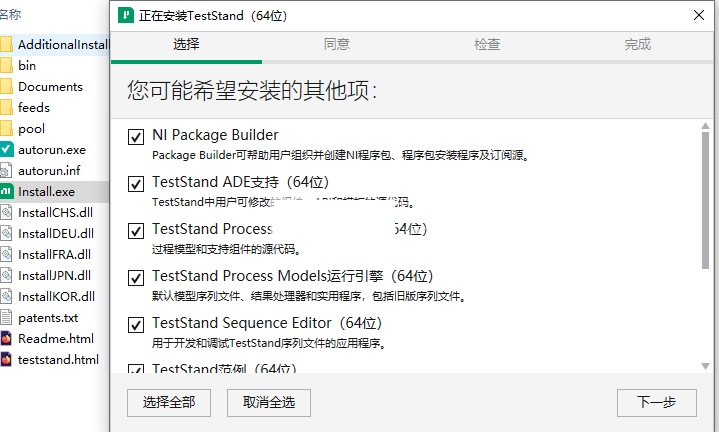This screenshot has width=719, height=432.
Task: Select the teststand.html file name
Action: [58, 360]
